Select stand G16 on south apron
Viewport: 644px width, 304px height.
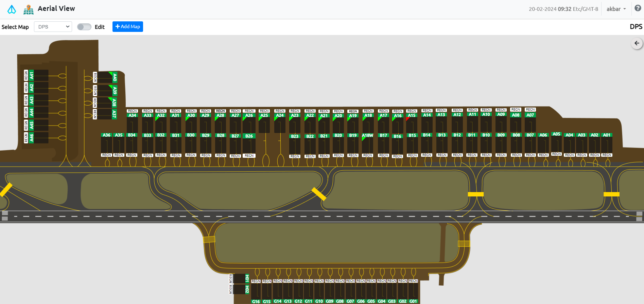tap(256, 301)
